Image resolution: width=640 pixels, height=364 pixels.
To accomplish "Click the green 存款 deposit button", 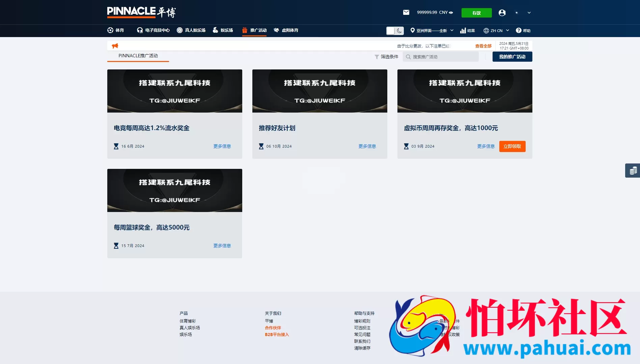I will [x=476, y=13].
